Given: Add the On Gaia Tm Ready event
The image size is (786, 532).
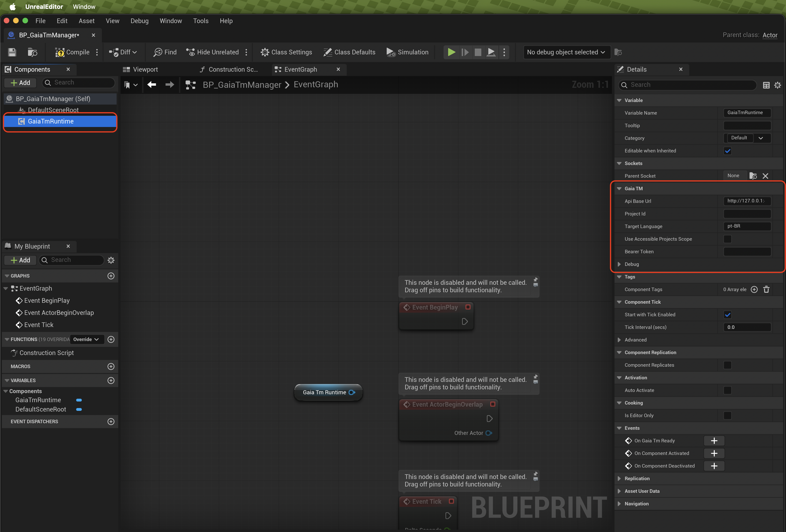Looking at the screenshot, I should point(714,441).
